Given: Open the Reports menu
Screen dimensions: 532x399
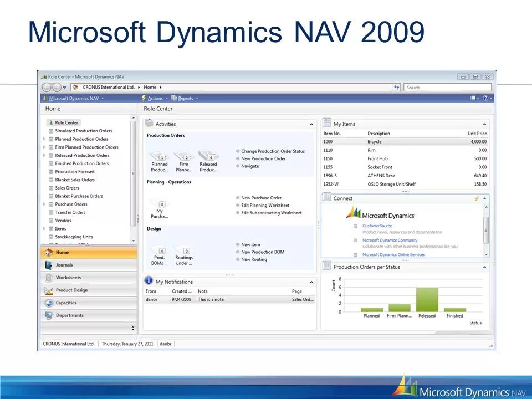Looking at the screenshot, I should (x=185, y=98).
